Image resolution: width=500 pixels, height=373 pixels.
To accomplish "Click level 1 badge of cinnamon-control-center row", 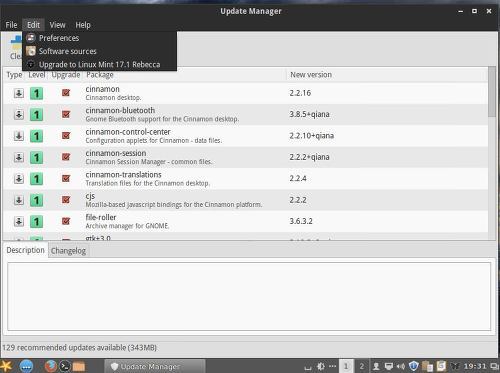I will pos(36,136).
